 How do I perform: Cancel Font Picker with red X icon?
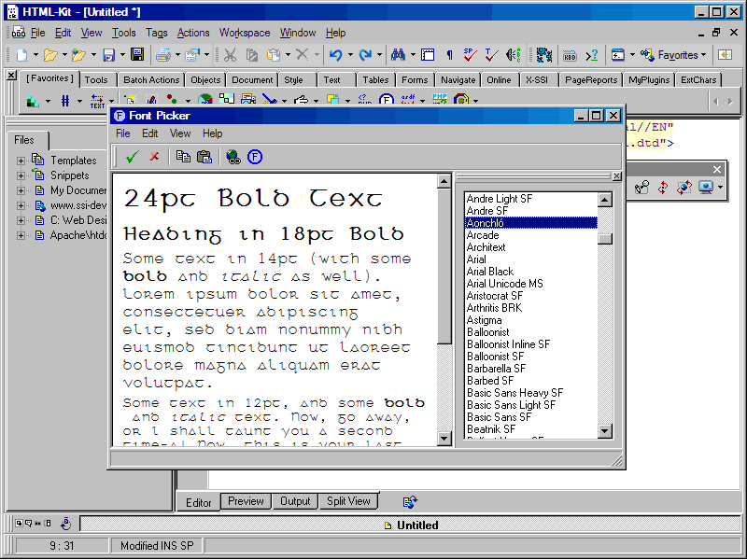pyautogui.click(x=154, y=157)
